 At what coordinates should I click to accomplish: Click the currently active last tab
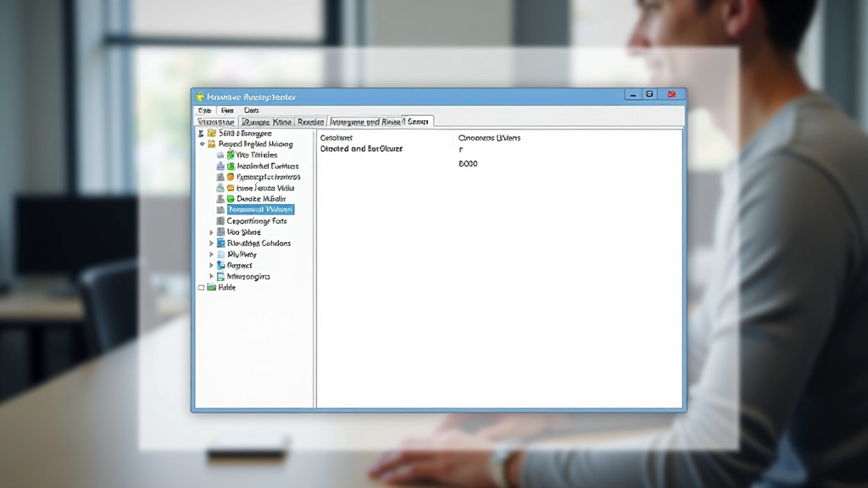[418, 121]
